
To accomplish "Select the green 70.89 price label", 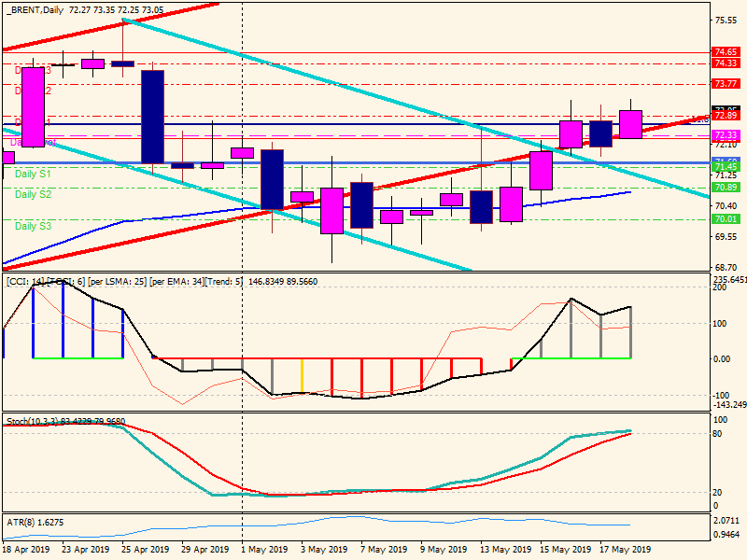I will [726, 187].
